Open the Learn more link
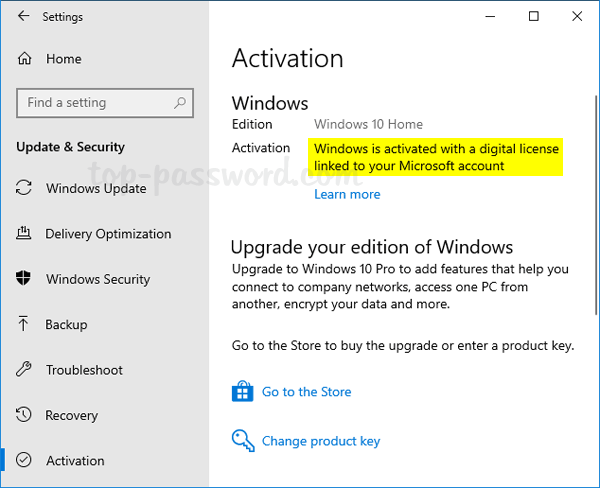 point(347,194)
